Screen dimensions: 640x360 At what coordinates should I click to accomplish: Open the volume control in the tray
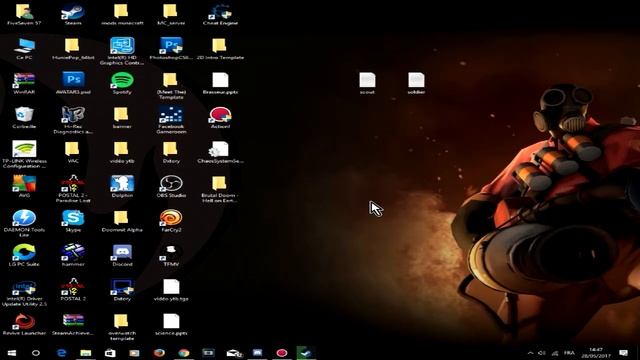coord(542,353)
